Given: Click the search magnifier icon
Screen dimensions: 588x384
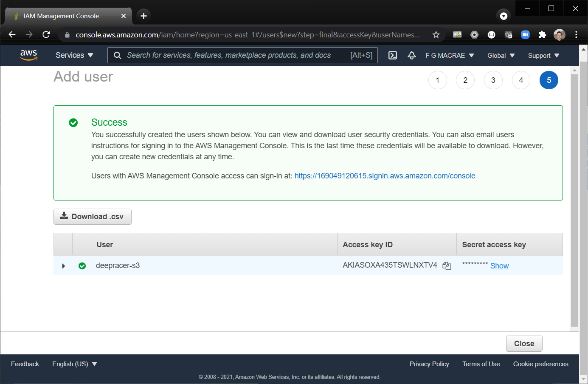Looking at the screenshot, I should coord(118,55).
